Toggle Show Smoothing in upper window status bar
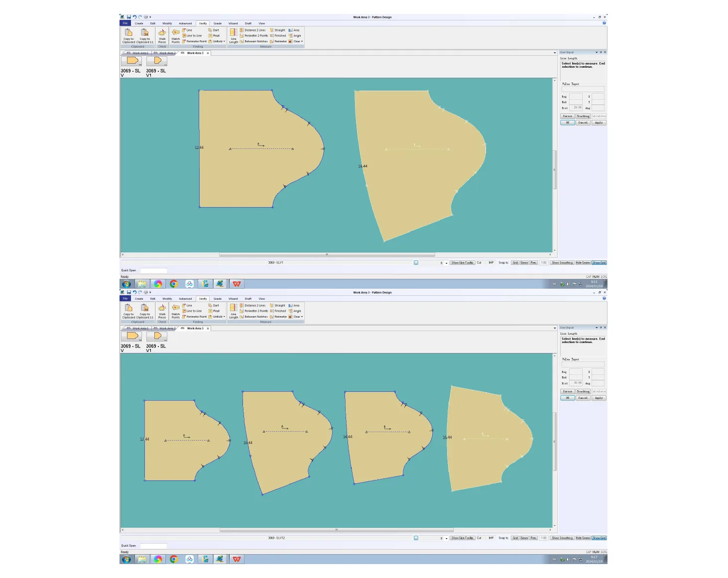 563,263
